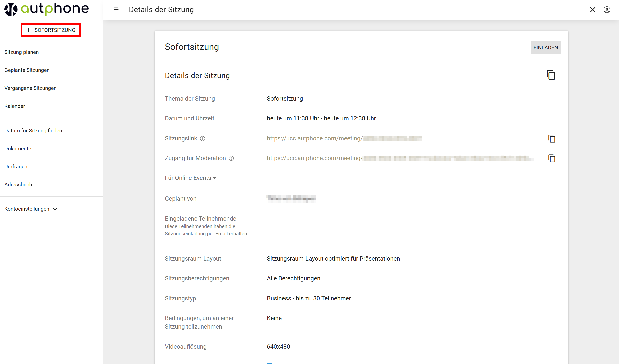The image size is (619, 364).
Task: Copy all session details icon
Action: coord(551,75)
